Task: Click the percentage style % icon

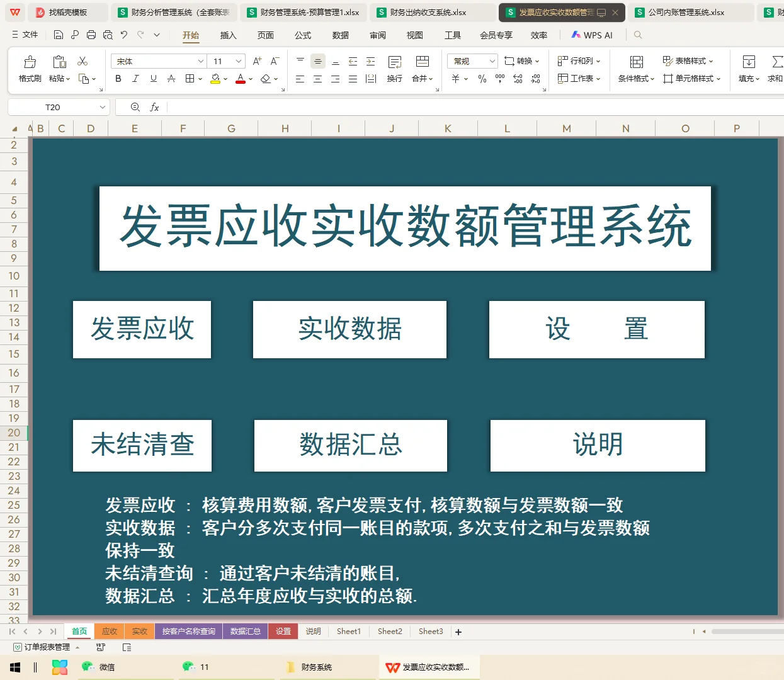Action: coord(482,79)
